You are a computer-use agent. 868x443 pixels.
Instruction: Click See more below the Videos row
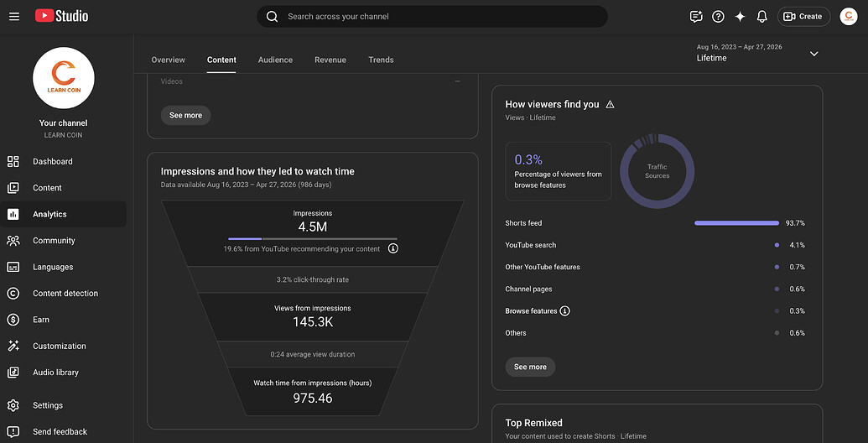186,115
